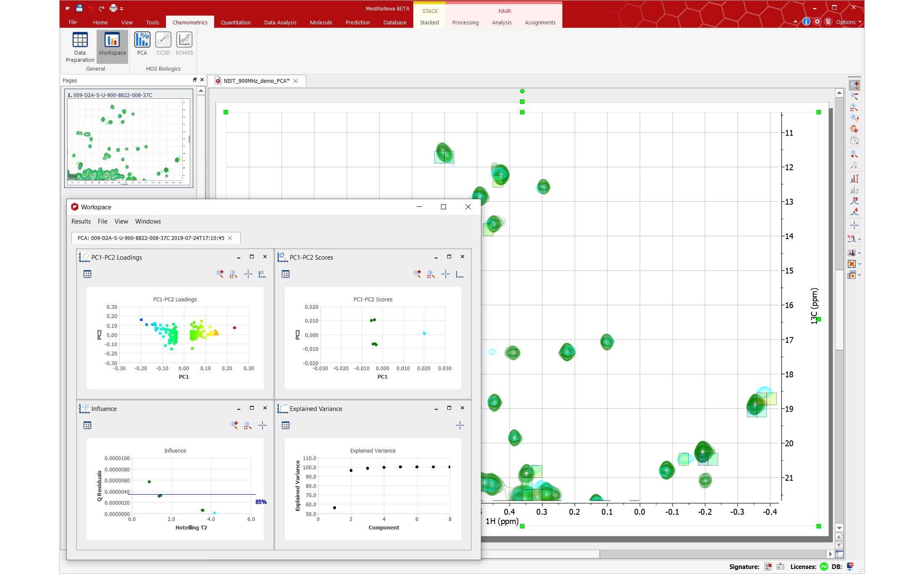Viewport: 924px width, 574px height.
Task: Open the Data Analysis ribbon tab
Action: coord(280,22)
